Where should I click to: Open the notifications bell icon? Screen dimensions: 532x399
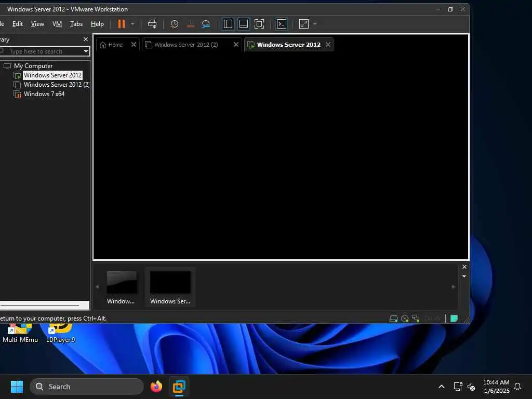[517, 387]
